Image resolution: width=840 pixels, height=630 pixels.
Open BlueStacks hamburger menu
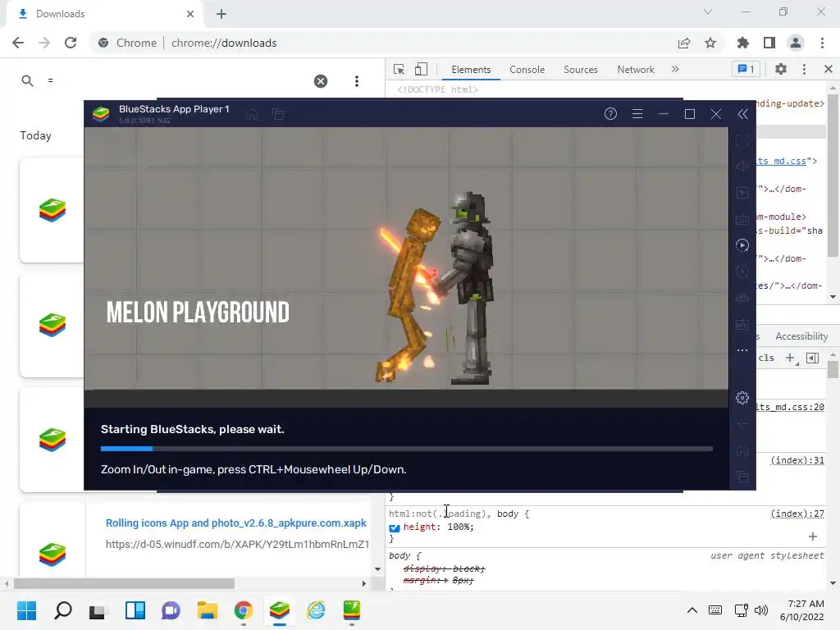click(x=637, y=113)
